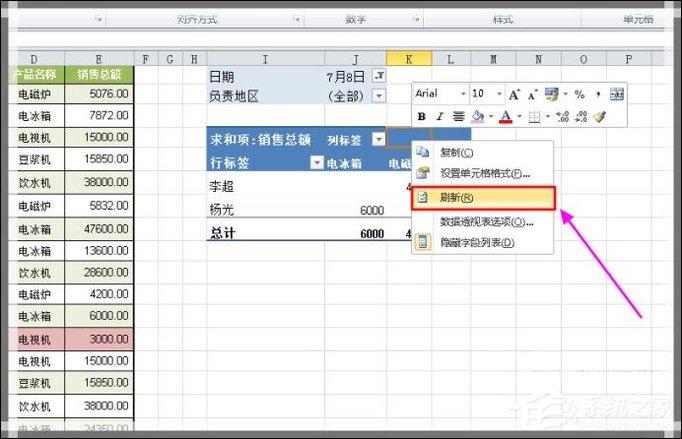Viewport: 682px width, 439px height.
Task: Select cell with value 4200.00
Action: (x=99, y=294)
